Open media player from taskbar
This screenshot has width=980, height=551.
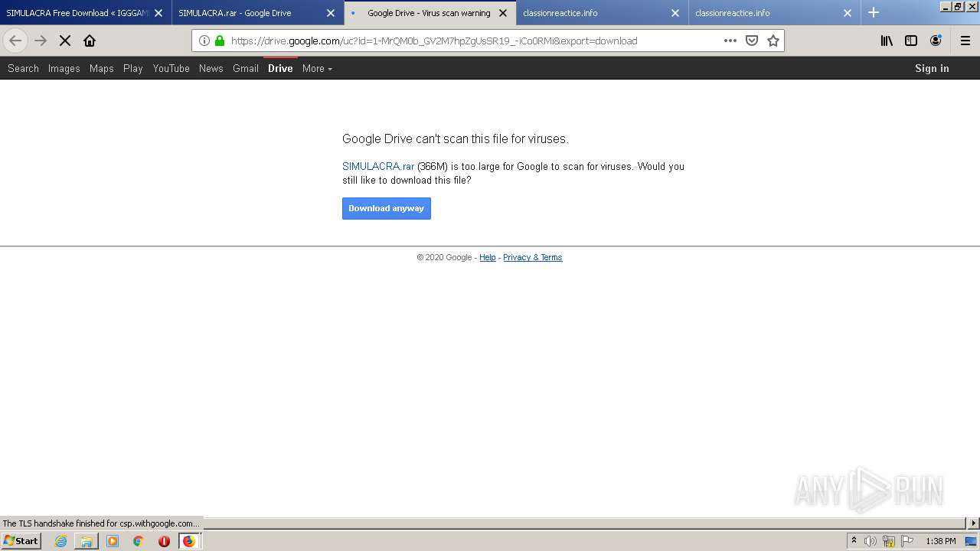(113, 541)
